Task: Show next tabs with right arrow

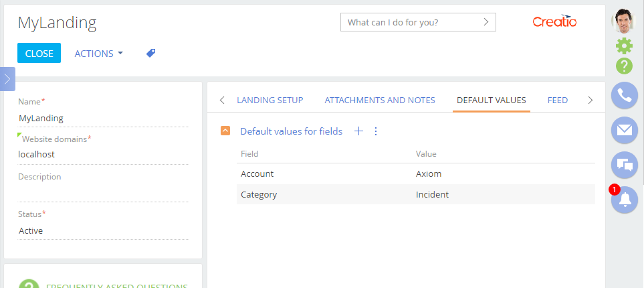Action: click(591, 100)
